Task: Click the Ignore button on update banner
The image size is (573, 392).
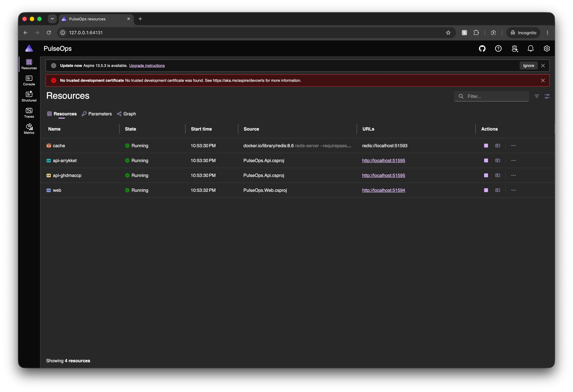Action: (x=528, y=66)
